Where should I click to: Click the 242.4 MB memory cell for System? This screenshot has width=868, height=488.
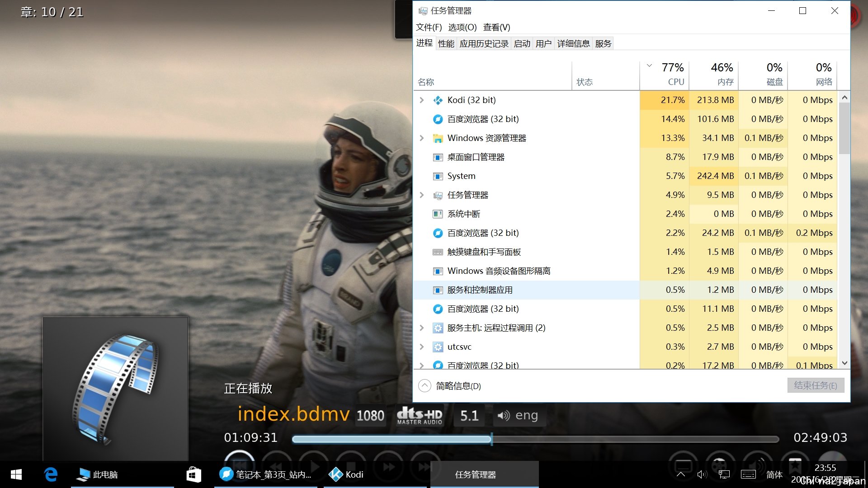coord(713,176)
